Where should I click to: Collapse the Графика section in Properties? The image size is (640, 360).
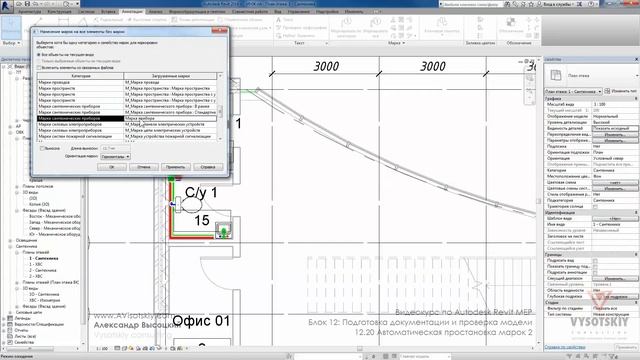pos(636,98)
